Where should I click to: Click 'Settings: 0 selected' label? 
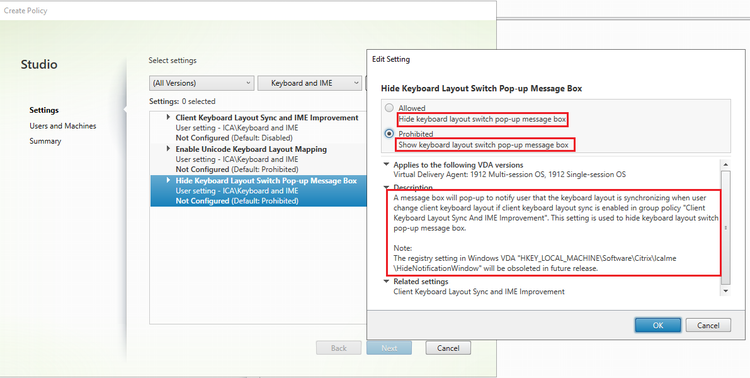point(182,101)
